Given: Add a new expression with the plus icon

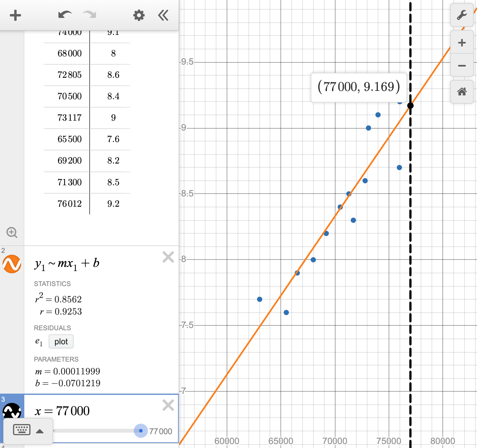Looking at the screenshot, I should point(15,15).
